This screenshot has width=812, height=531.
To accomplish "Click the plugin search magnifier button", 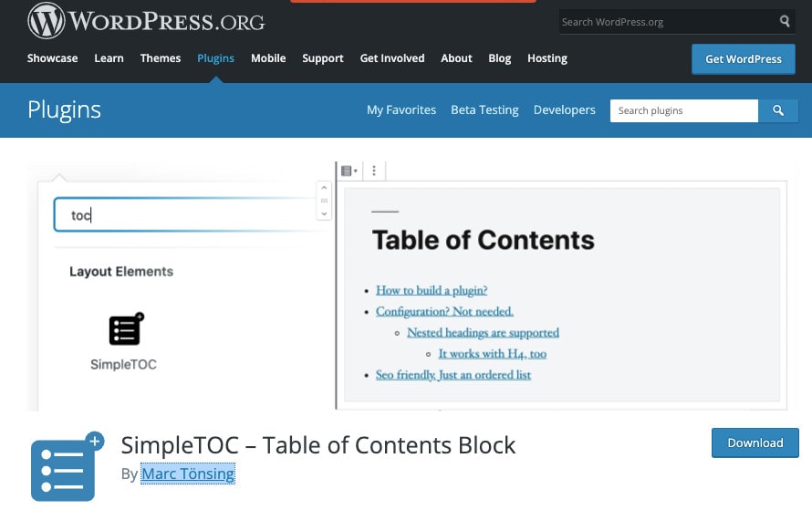I will pos(778,110).
